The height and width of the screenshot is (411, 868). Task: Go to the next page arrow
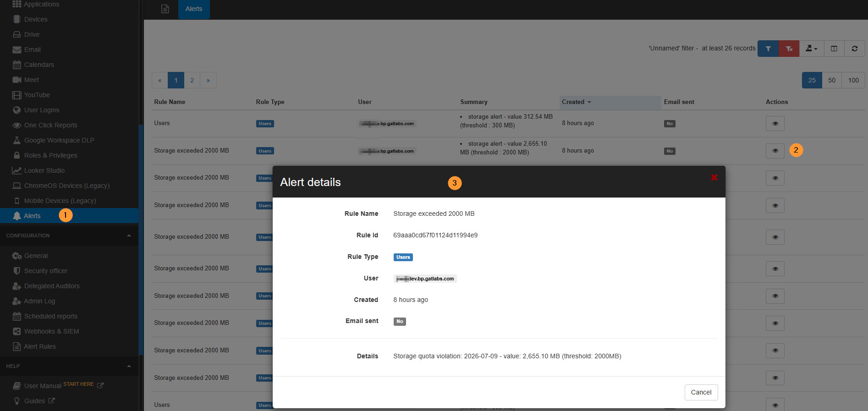(x=208, y=80)
